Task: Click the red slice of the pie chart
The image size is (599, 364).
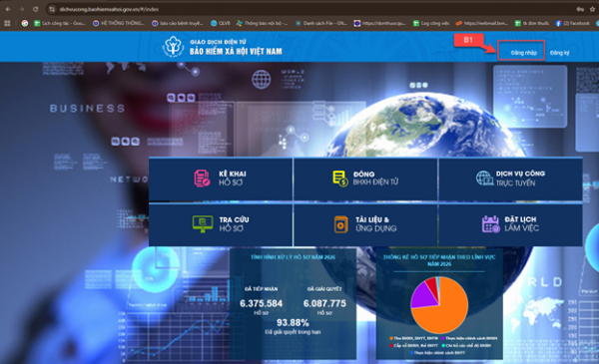Action: (433, 286)
